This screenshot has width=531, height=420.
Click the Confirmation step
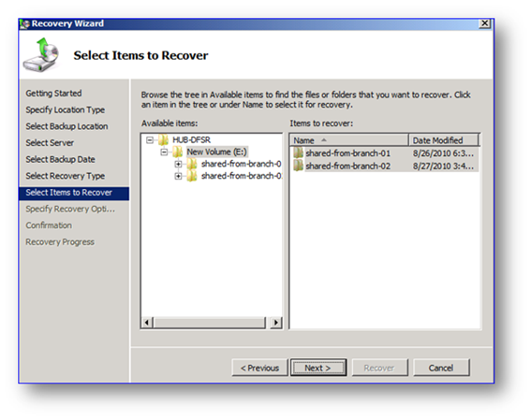[x=49, y=225]
